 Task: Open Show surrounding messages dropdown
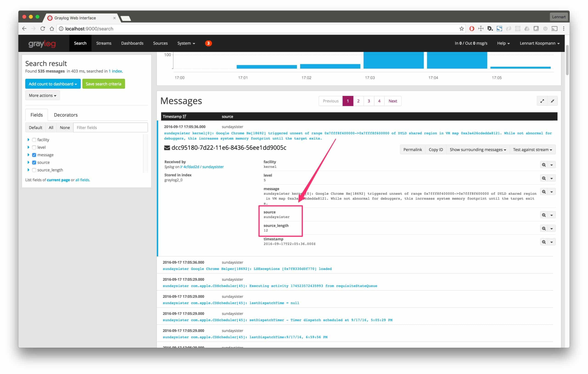pyautogui.click(x=478, y=150)
